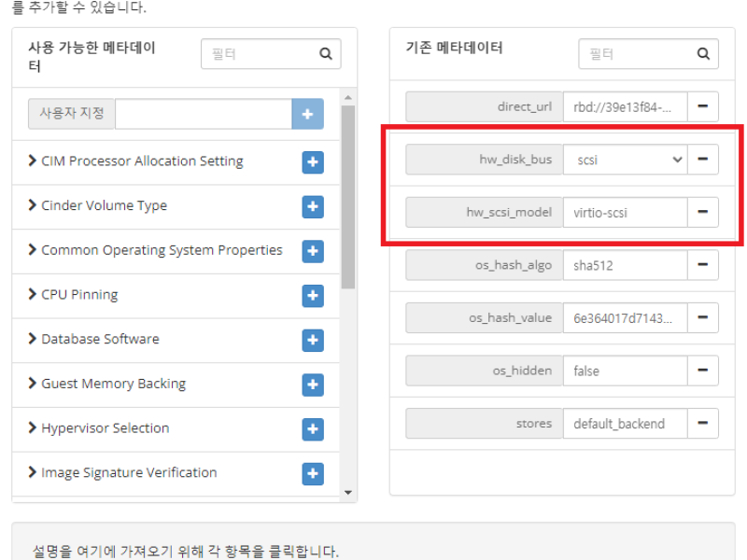Add the CPU Pinning metadata
The image size is (747, 560).
click(x=313, y=296)
